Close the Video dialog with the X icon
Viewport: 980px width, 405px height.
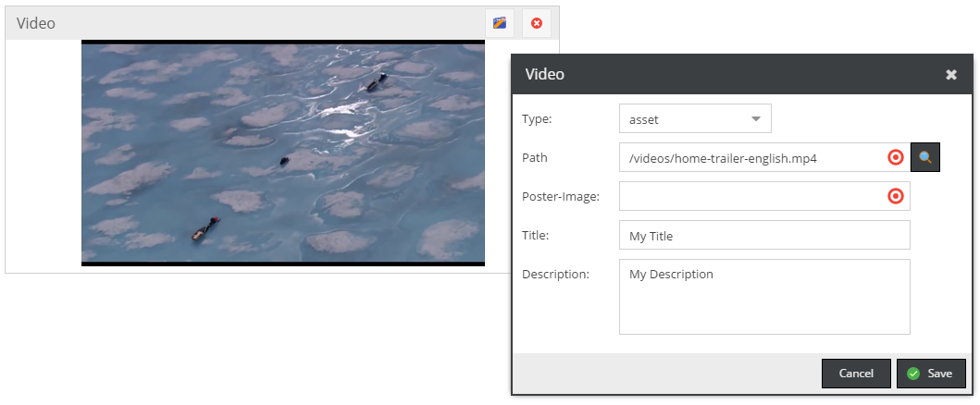point(950,75)
